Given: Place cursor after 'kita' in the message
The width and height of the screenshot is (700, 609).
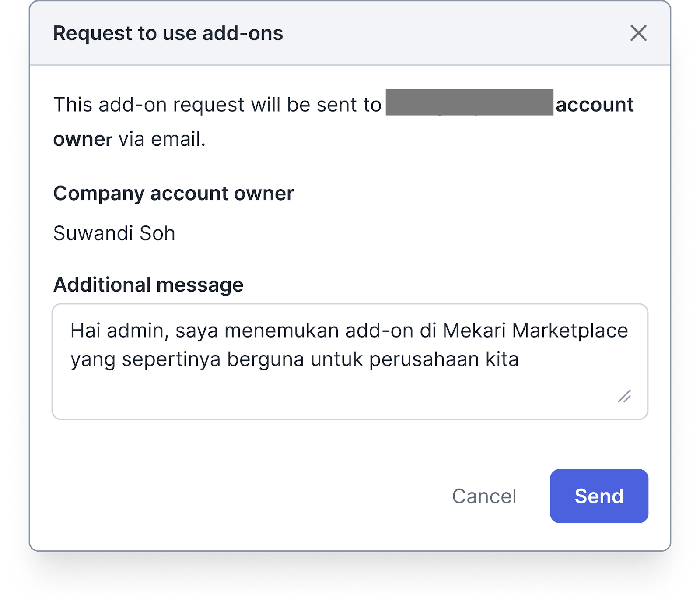Looking at the screenshot, I should click(x=519, y=359).
